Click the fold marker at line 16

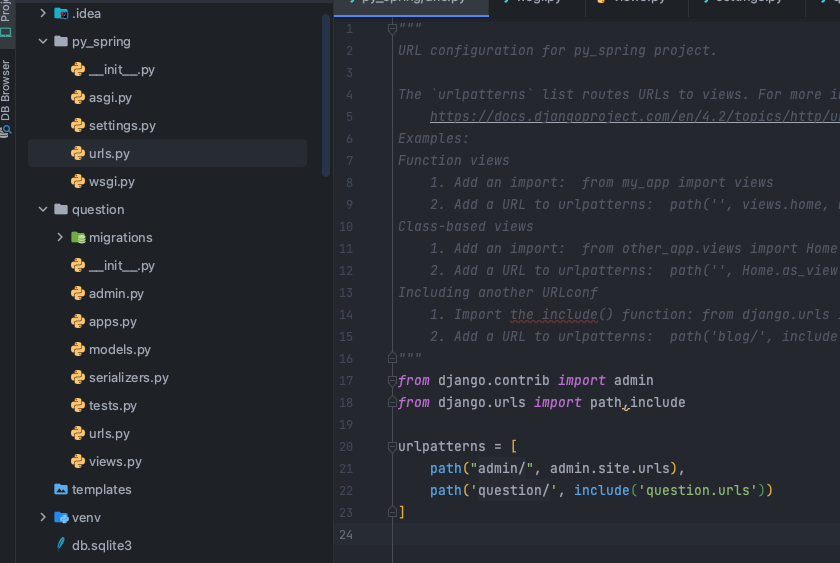[x=392, y=358]
